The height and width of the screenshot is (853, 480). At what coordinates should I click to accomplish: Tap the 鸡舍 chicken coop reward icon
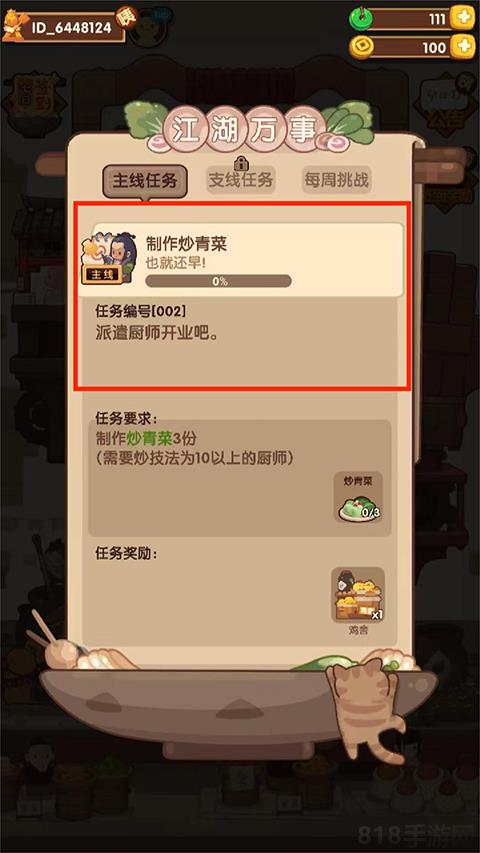coord(358,595)
